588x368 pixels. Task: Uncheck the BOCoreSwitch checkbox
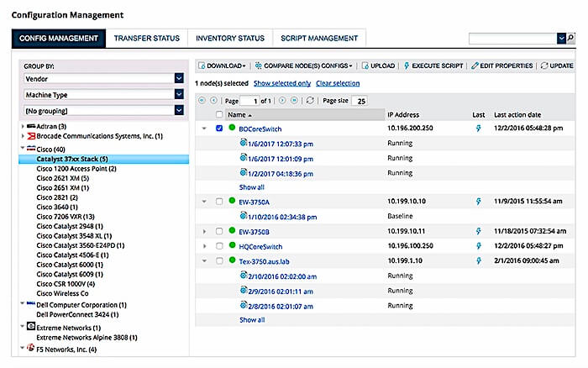coord(219,129)
